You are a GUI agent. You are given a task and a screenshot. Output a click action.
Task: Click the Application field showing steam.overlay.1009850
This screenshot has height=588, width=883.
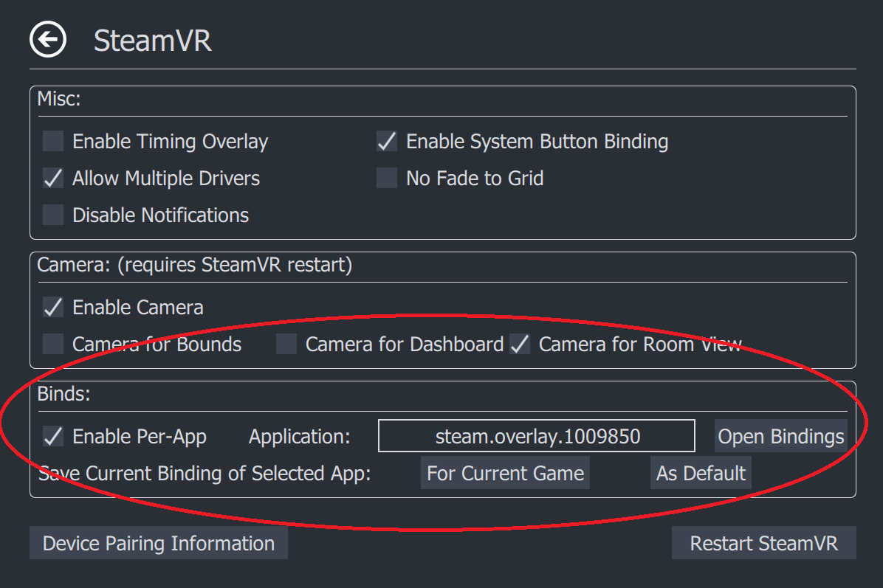coord(536,435)
